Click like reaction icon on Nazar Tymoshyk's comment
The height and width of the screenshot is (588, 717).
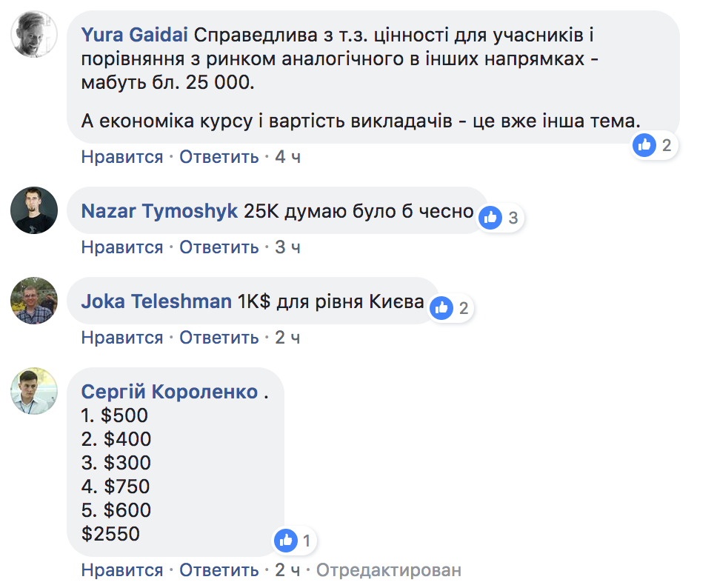[490, 217]
